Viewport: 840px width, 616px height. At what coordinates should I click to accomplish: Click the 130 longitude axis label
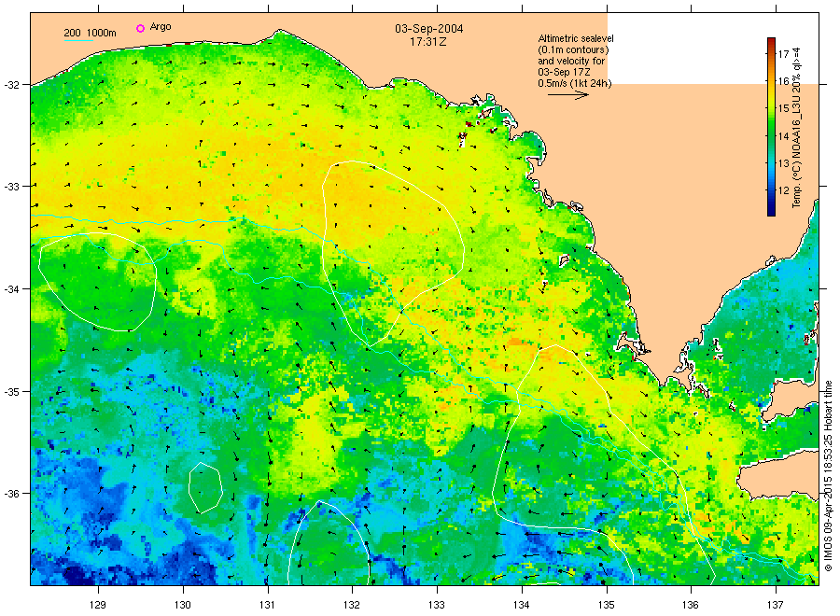[x=183, y=606]
